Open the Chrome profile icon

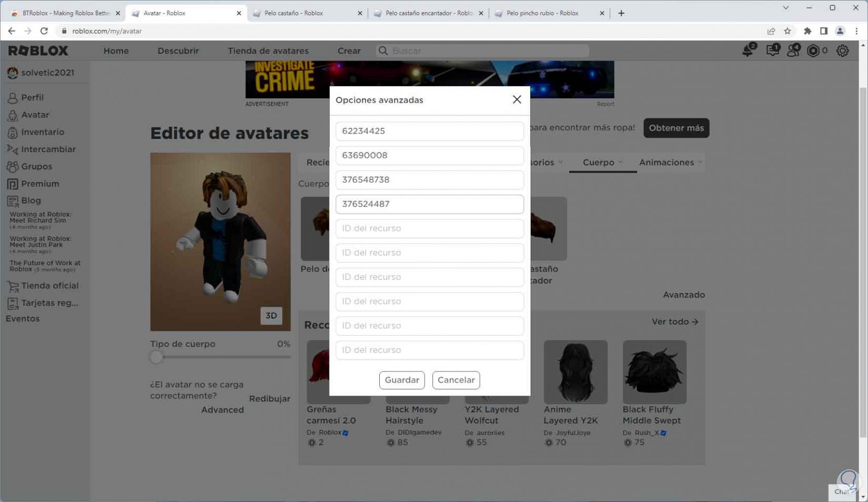point(840,31)
